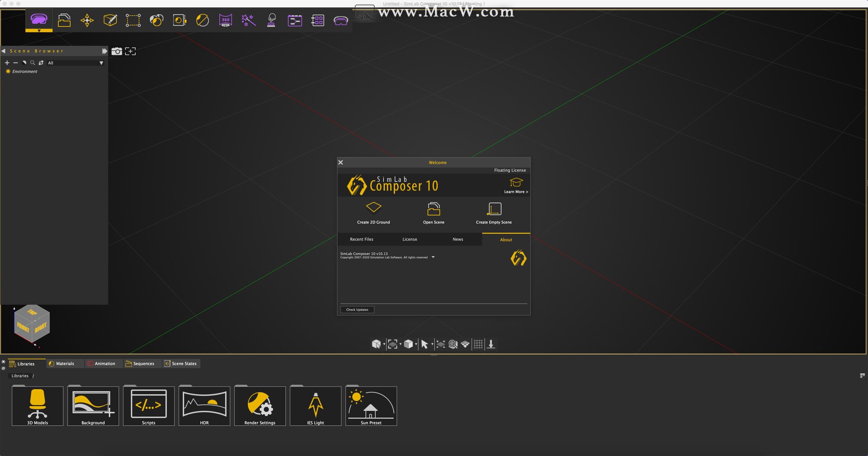This screenshot has height=456, width=868.
Task: Select the transform move arrows tool
Action: [x=87, y=20]
